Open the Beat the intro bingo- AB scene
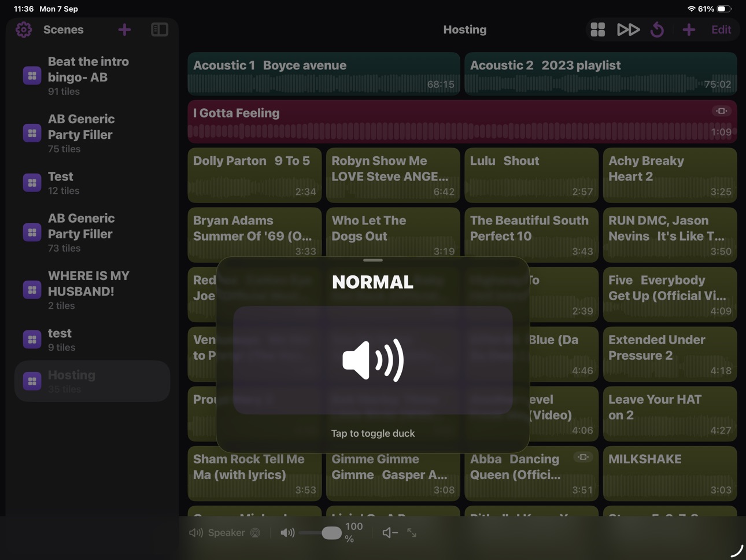The height and width of the screenshot is (560, 746). 93,76
